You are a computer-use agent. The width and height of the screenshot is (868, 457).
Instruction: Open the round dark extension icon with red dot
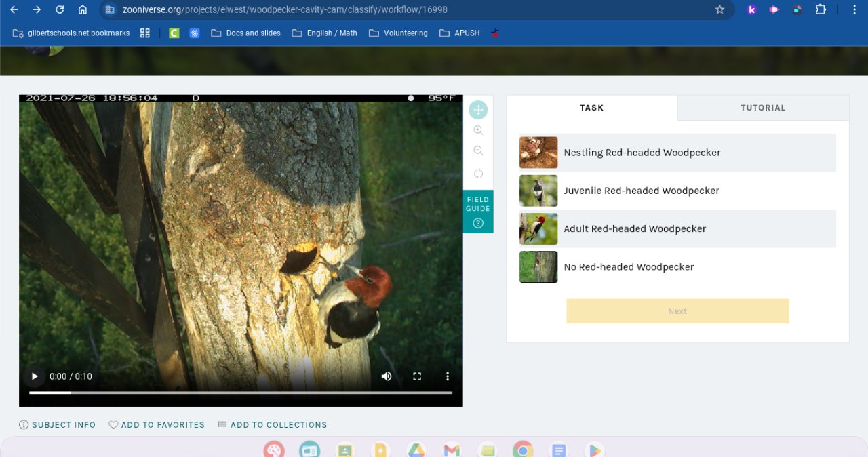click(797, 9)
